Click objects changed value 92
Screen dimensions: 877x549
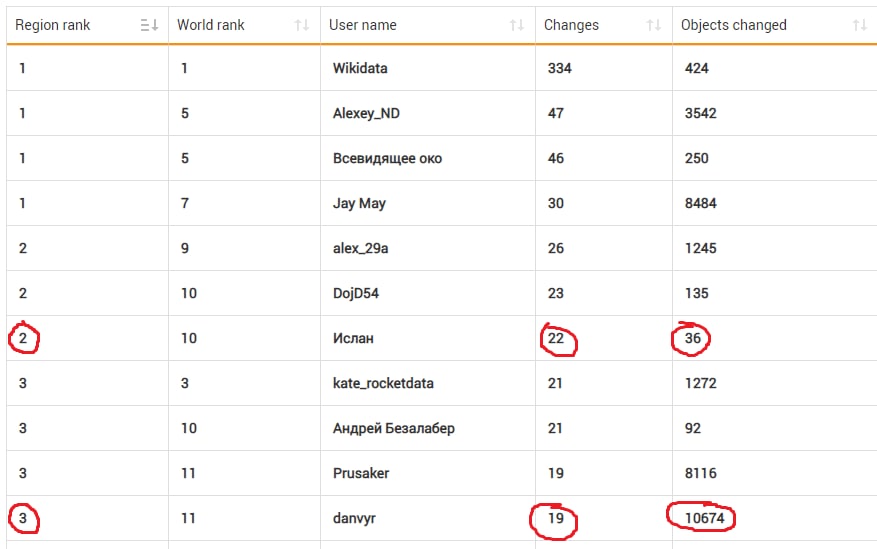click(x=692, y=428)
